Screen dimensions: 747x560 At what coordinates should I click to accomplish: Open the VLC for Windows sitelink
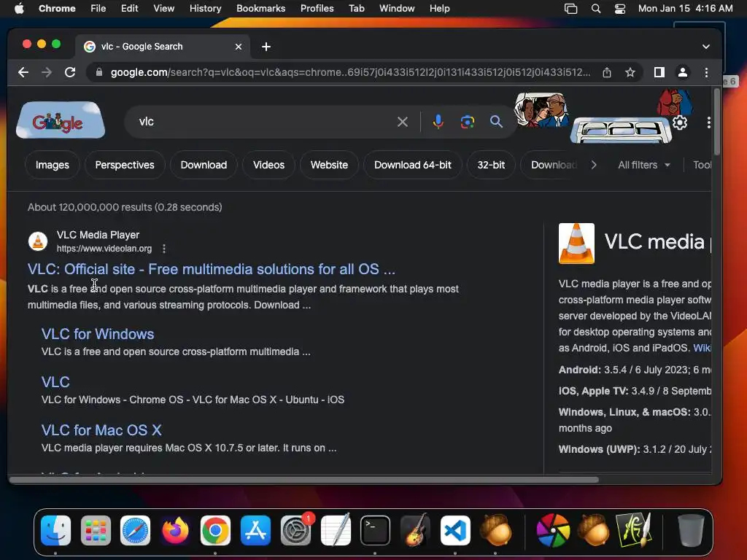98,334
